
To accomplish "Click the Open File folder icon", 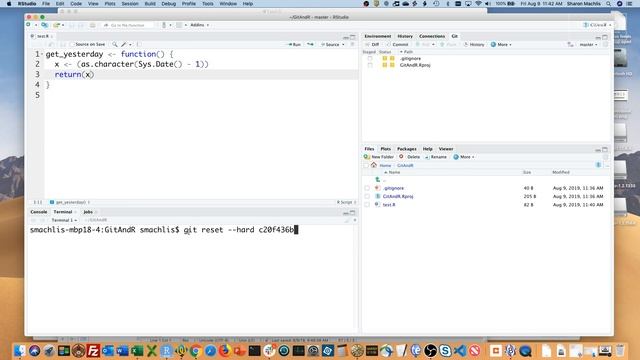I will click(x=57, y=25).
